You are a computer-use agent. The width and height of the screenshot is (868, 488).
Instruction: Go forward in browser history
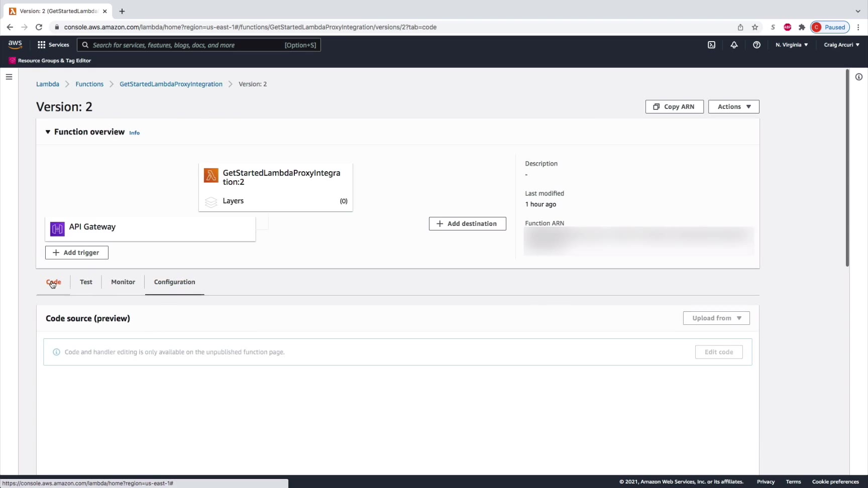[x=24, y=27]
